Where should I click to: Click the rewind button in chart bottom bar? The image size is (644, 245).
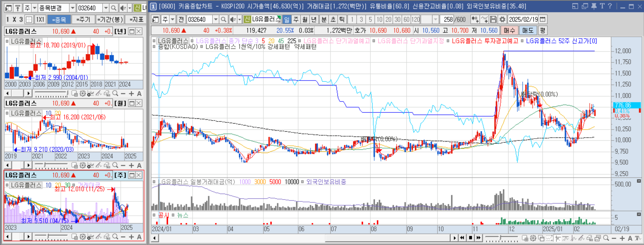462,238
